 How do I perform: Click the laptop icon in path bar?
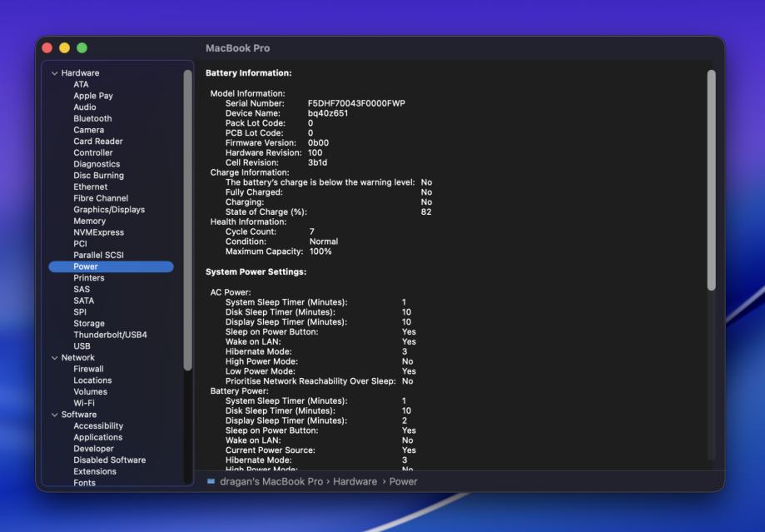coord(211,481)
